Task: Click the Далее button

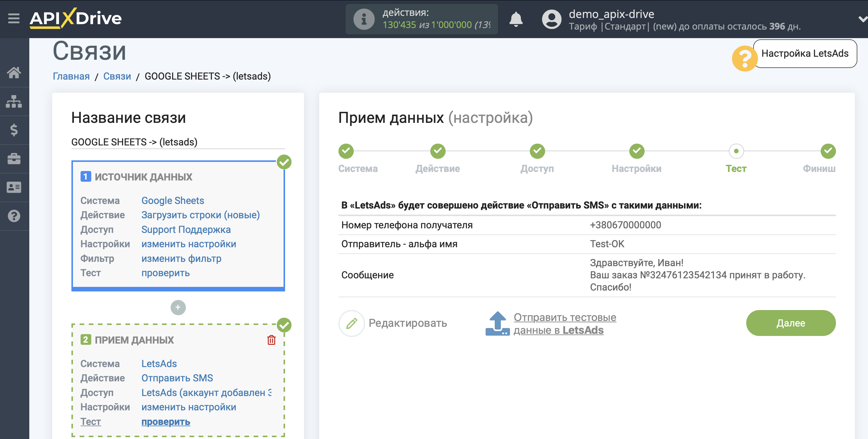Action: (x=790, y=323)
